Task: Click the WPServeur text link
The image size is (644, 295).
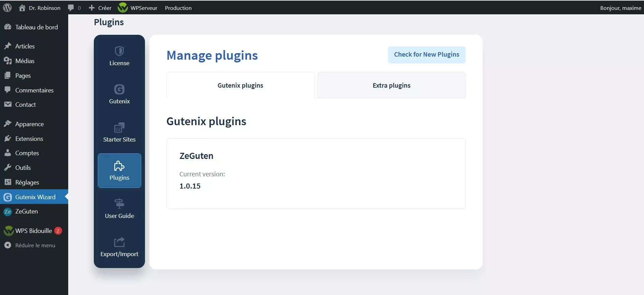Action: (144, 8)
